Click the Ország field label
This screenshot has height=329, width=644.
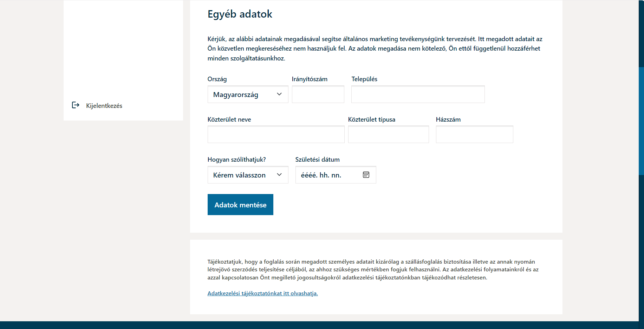[x=217, y=79]
